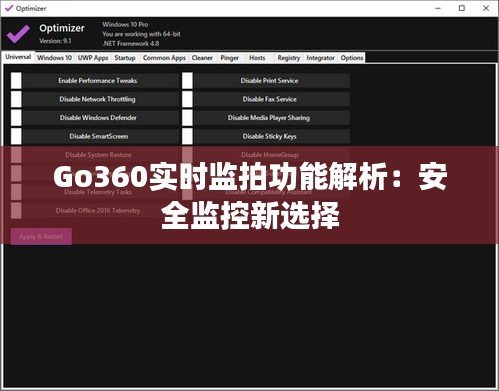Click the .NET Framework 4.8 text
499x391 pixels.
point(131,43)
